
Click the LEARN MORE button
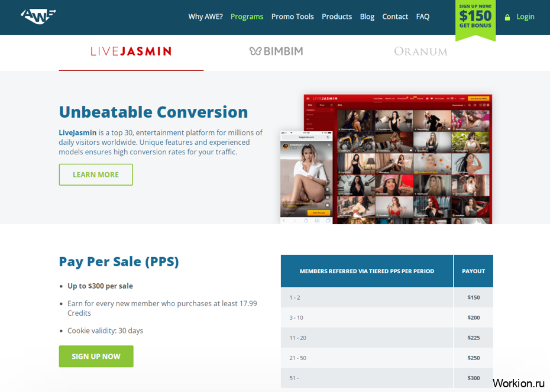coord(96,174)
